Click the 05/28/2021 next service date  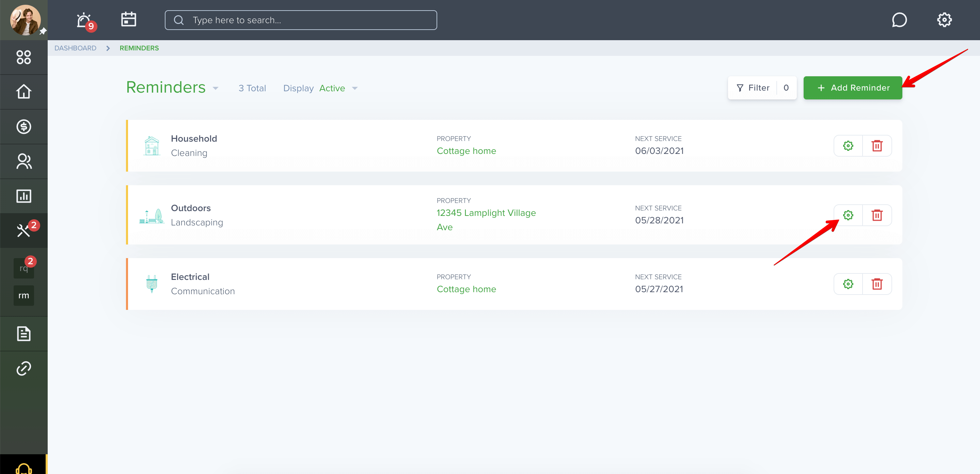pos(659,221)
